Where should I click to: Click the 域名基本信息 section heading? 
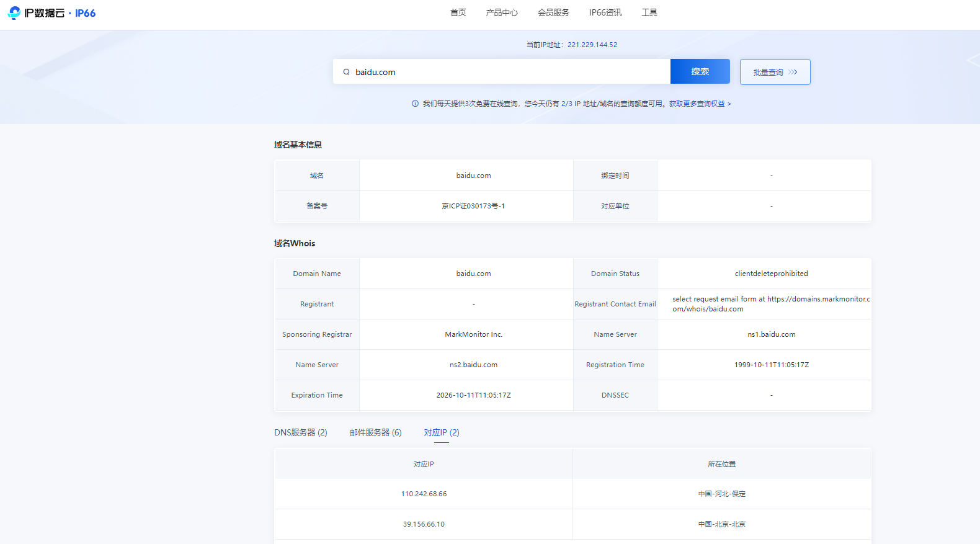298,145
